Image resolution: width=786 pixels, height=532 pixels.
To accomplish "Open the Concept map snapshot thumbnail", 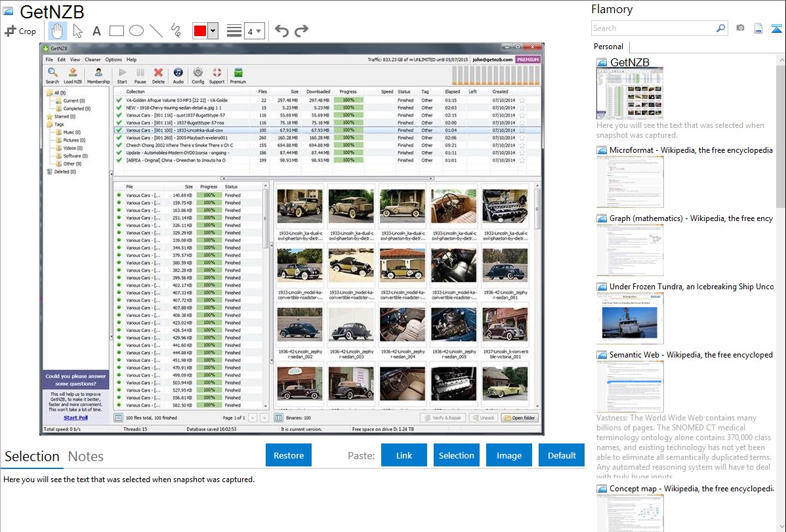I will coord(630,512).
